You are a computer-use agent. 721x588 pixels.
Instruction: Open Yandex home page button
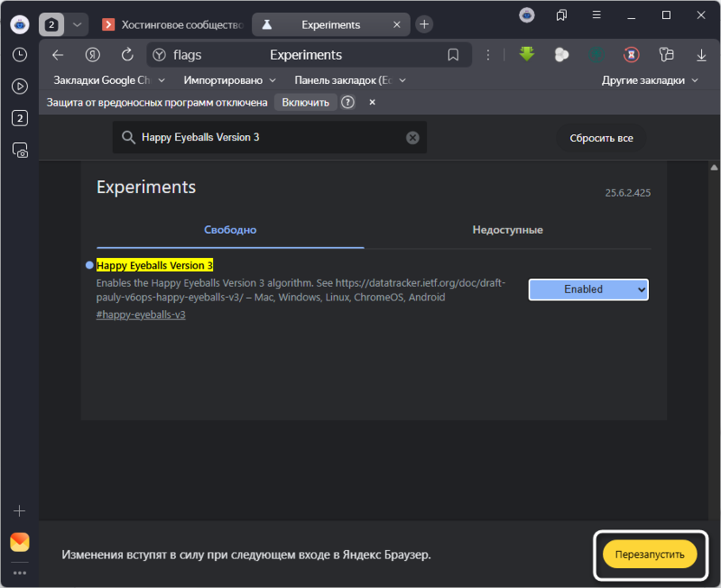93,55
